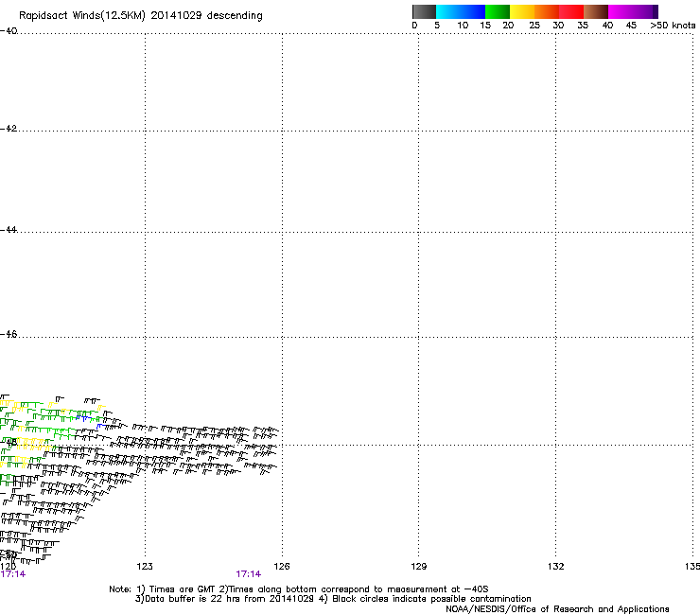Click the purple '17:14' time near longitude 126
The height and width of the screenshot is (615, 700).
248,574
